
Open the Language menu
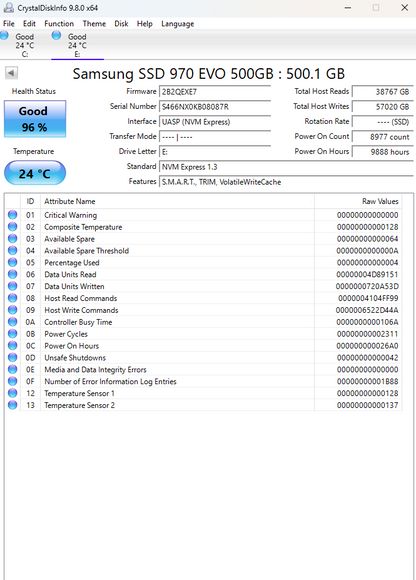[x=177, y=24]
